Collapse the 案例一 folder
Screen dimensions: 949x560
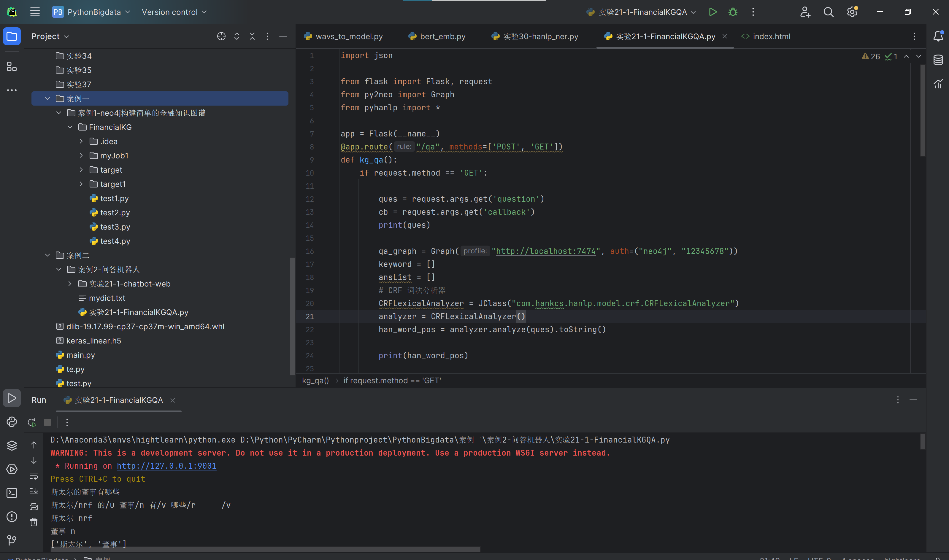click(47, 98)
